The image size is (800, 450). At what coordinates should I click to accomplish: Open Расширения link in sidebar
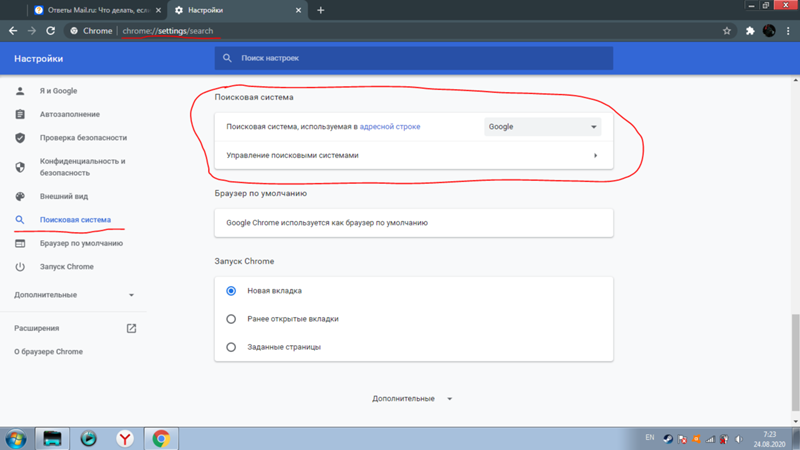coord(37,328)
